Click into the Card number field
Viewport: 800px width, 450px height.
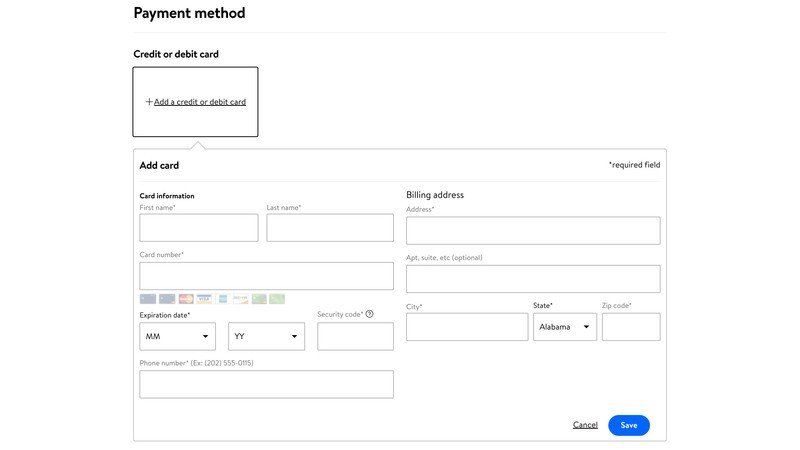click(266, 276)
